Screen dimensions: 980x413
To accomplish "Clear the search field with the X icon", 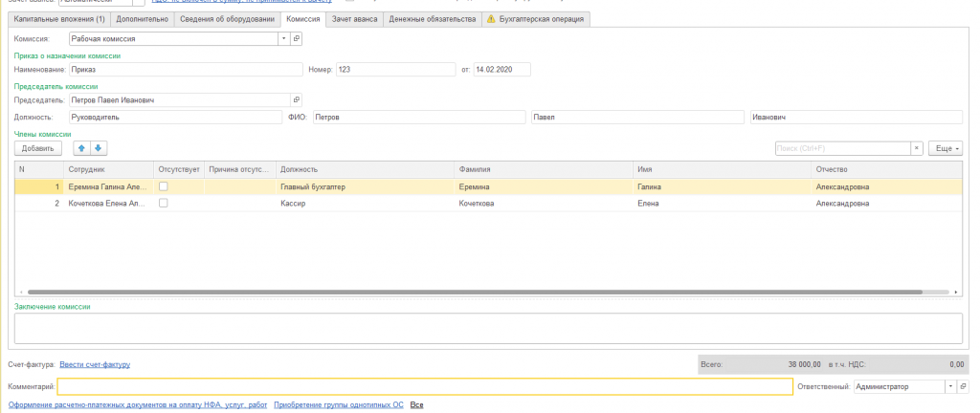I will (916, 148).
